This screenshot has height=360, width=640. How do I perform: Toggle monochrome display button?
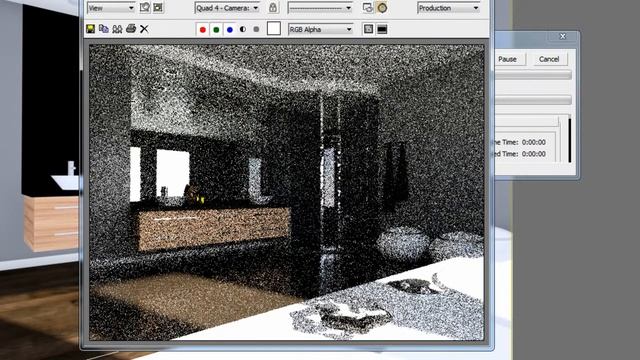256,29
